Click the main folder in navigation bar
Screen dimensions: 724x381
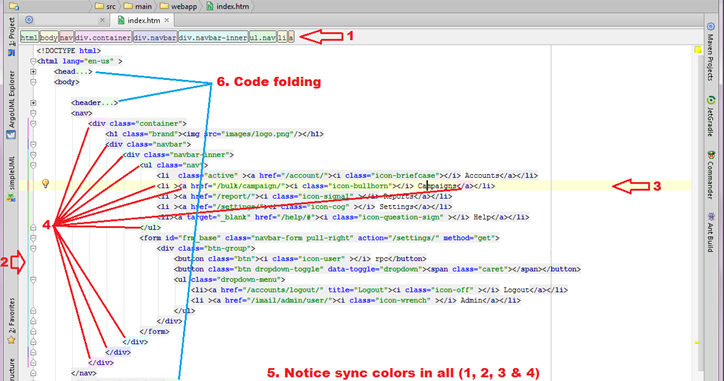[138, 6]
